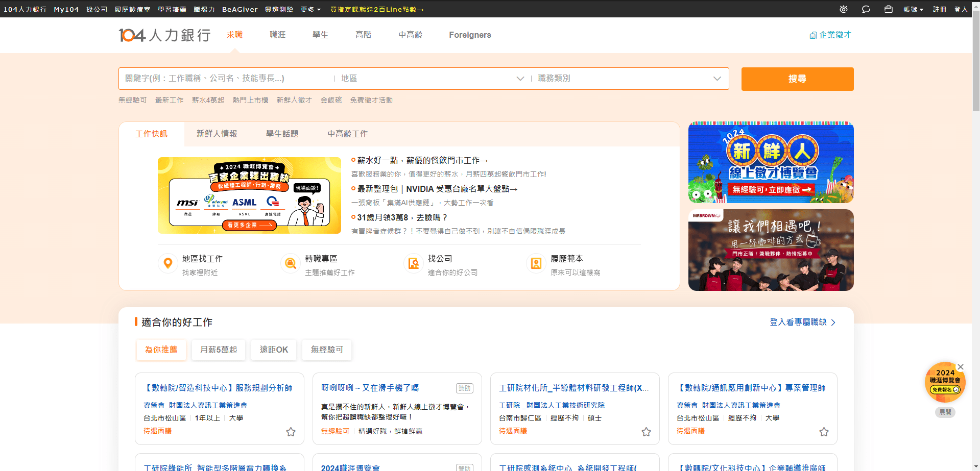980x471 pixels.
Task: Switch to the 學生話題 tab
Action: 282,134
